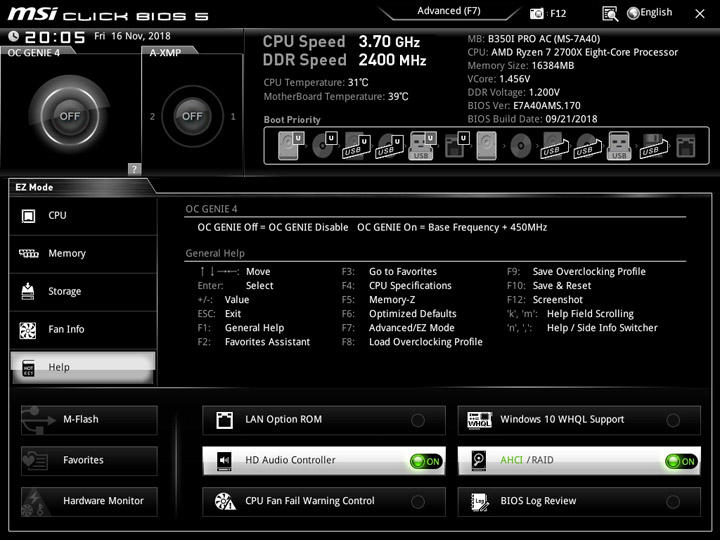Close the BIOS with the X icon

point(700,14)
